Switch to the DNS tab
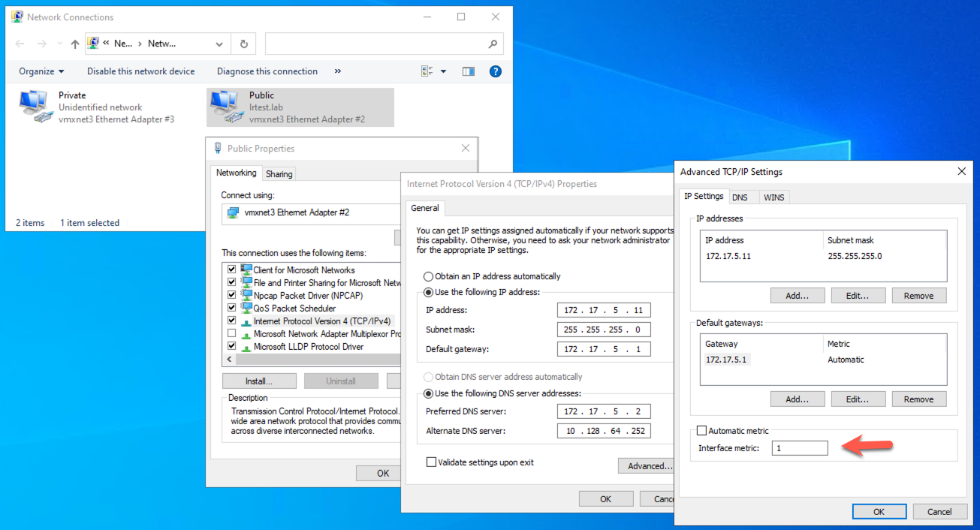 740,197
